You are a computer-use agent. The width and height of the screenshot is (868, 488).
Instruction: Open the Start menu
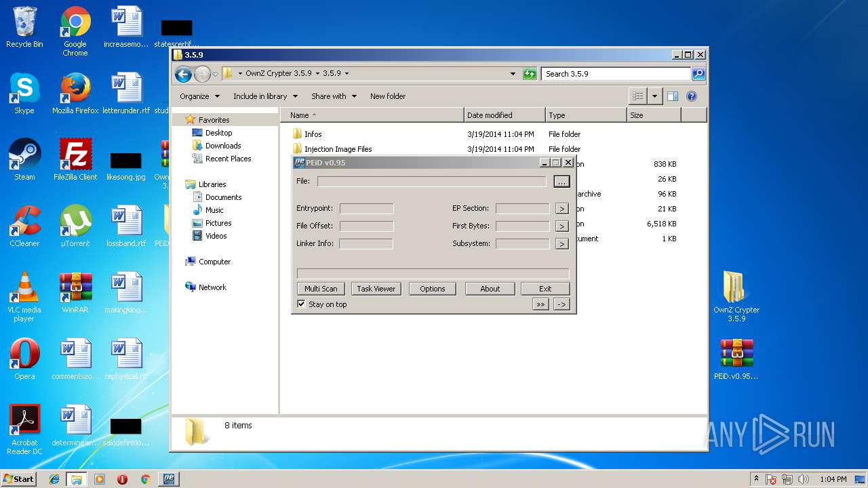tap(19, 479)
